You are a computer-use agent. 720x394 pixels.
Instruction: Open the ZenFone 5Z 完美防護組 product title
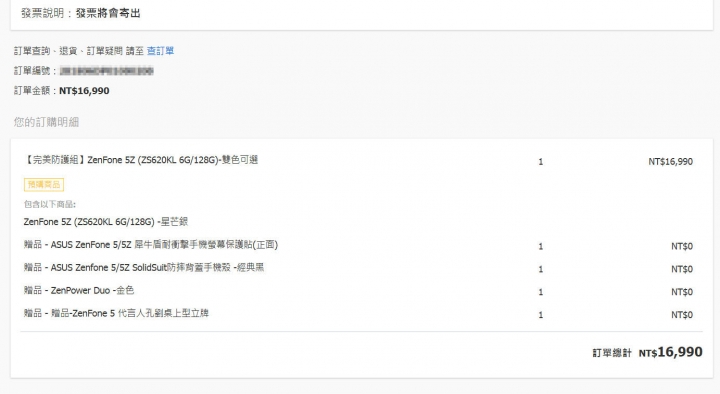click(x=141, y=160)
